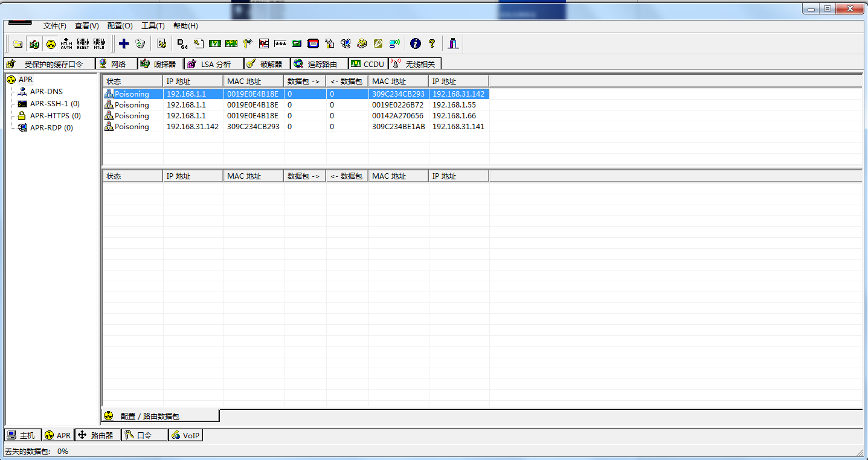The image size is (868, 460).
Task: Open the *** Box Revealer toolbar icon
Action: [280, 43]
